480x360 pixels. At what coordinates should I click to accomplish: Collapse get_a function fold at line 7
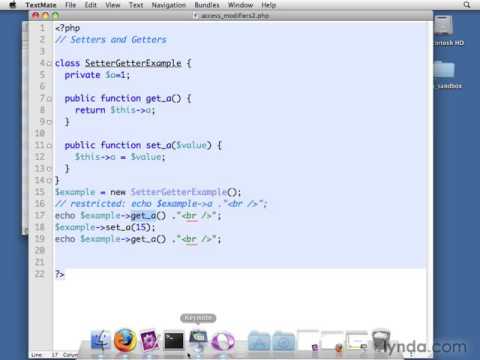50,99
